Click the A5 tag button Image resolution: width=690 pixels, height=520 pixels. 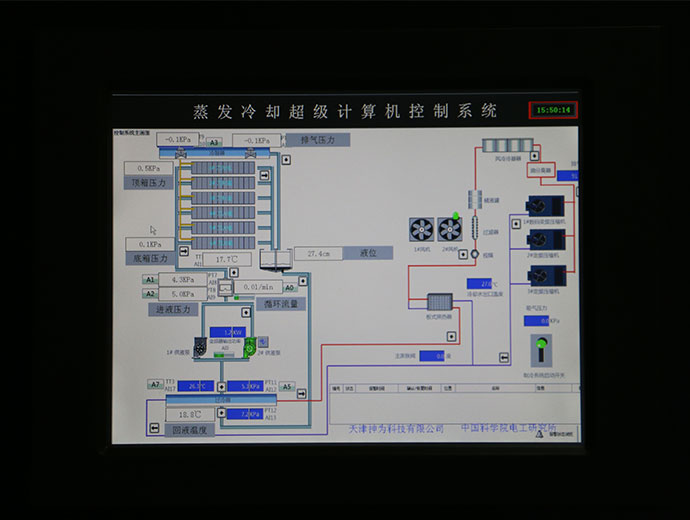(286, 386)
